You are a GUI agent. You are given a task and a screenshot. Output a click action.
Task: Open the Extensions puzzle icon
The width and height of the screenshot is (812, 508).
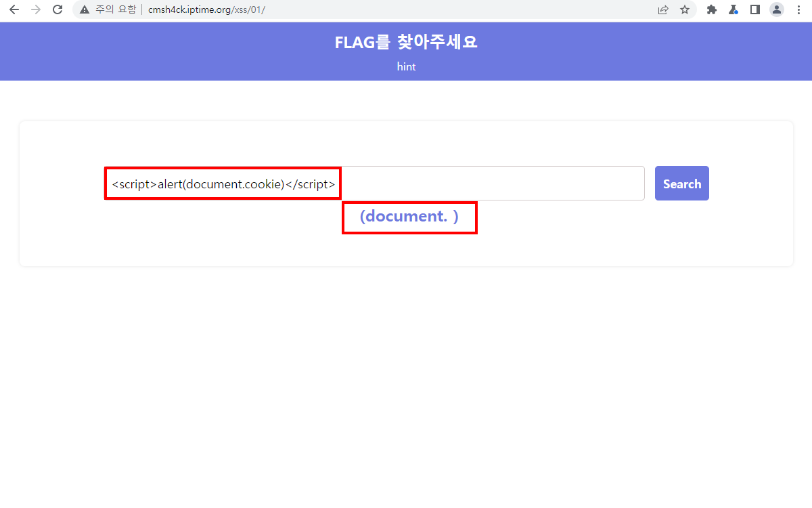[711, 9]
